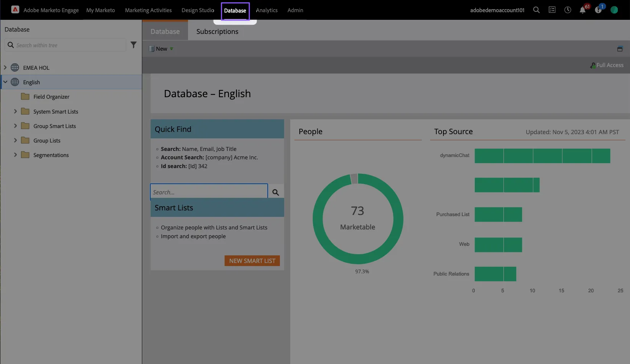Click the globe icon beside EMEA HOL
The height and width of the screenshot is (364, 630).
15,67
